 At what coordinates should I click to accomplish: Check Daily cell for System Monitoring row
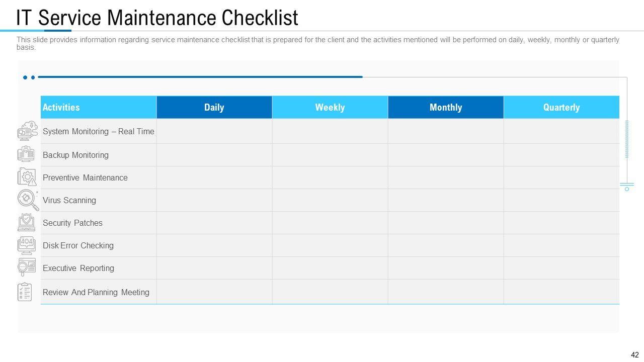click(214, 131)
